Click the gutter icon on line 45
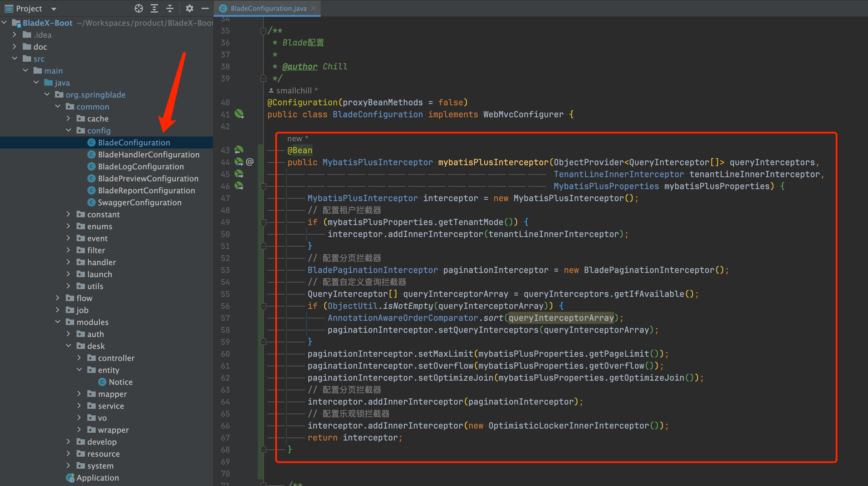The image size is (868, 486). pos(239,174)
